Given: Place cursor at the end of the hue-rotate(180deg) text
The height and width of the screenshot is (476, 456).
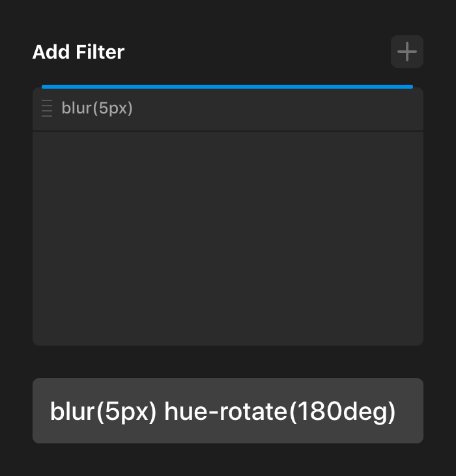Looking at the screenshot, I should click(396, 411).
